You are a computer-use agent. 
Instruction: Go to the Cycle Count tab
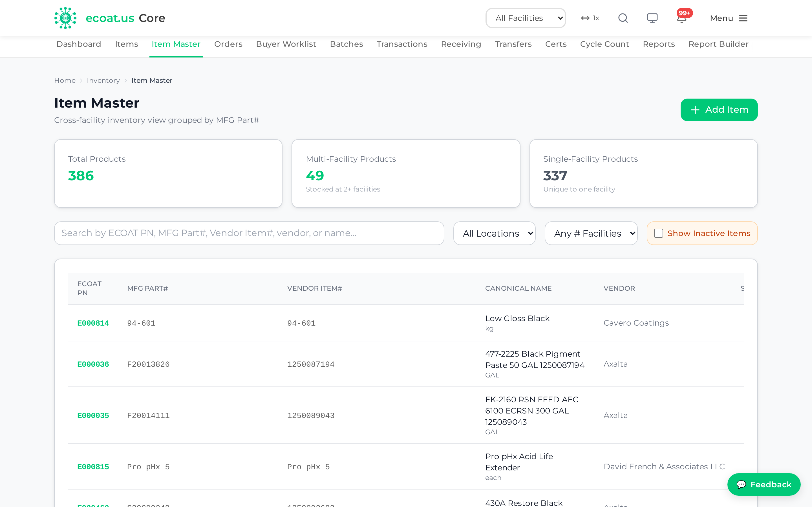604,44
